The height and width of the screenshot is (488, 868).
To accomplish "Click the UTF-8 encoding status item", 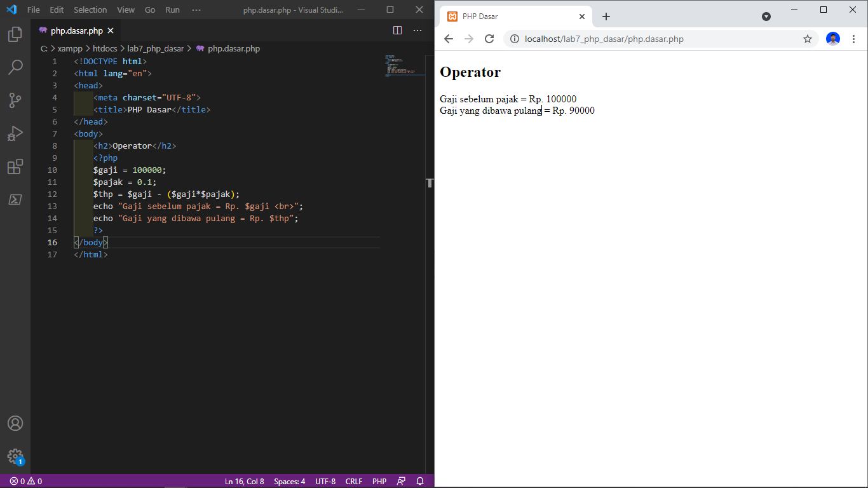I will pos(325,481).
